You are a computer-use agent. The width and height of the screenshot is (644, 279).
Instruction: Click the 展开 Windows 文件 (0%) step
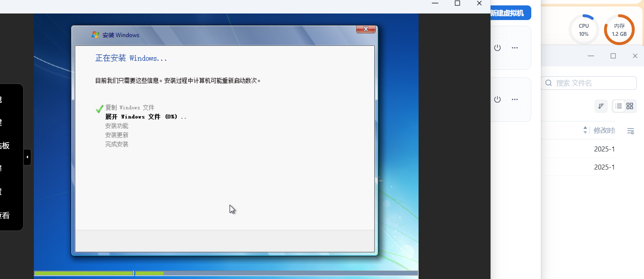click(145, 117)
